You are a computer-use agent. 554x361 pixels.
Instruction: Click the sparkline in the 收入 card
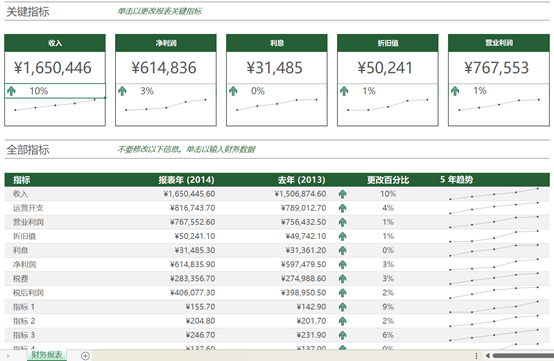pos(55,105)
